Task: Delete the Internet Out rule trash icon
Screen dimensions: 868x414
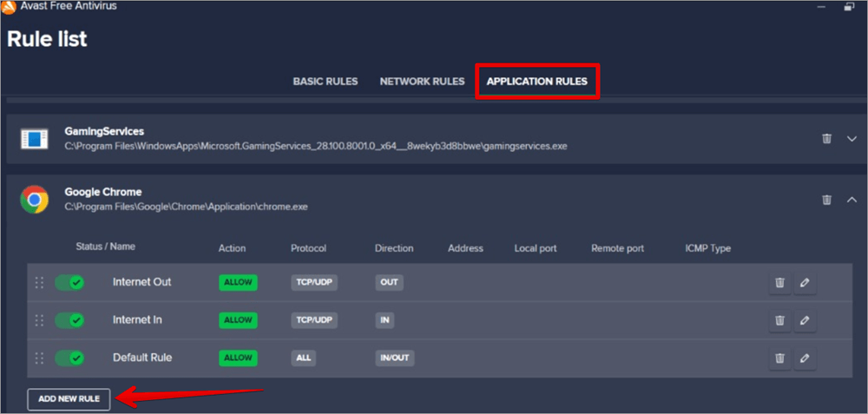Action: [x=779, y=282]
